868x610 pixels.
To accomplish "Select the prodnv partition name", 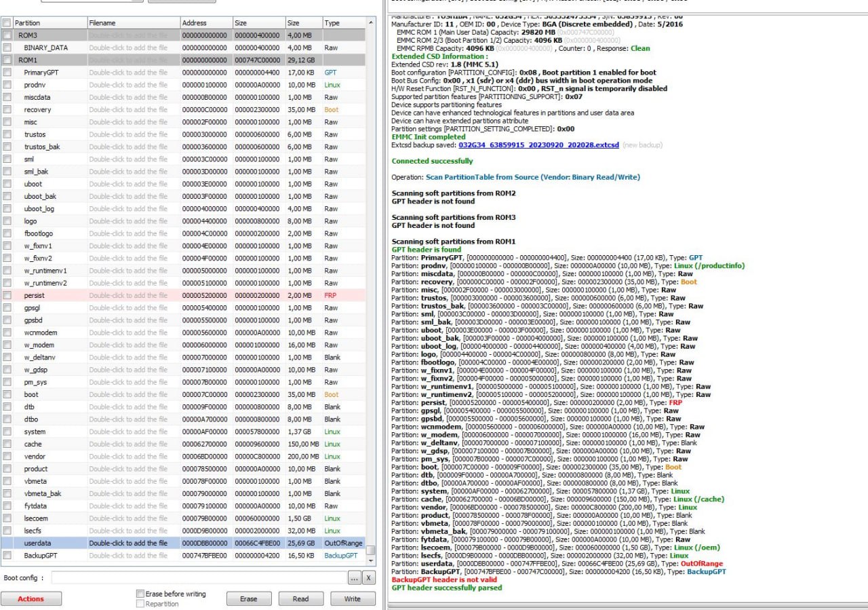I will [35, 85].
